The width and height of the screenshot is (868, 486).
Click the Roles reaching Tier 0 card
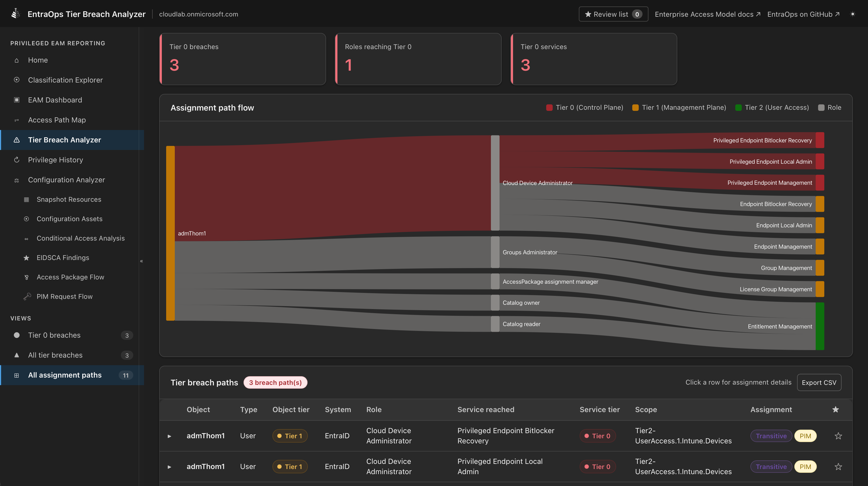pyautogui.click(x=418, y=59)
